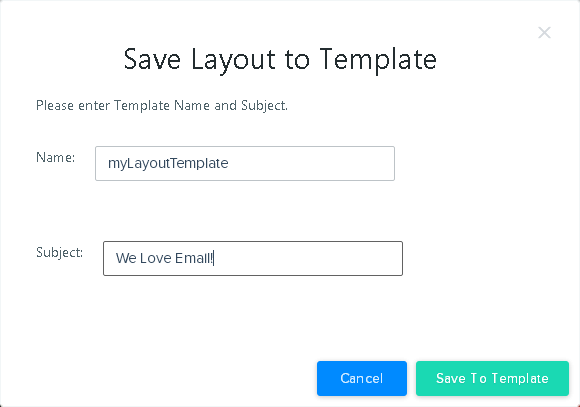Click the Save Layout to Template heading
The image size is (580, 407).
280,60
